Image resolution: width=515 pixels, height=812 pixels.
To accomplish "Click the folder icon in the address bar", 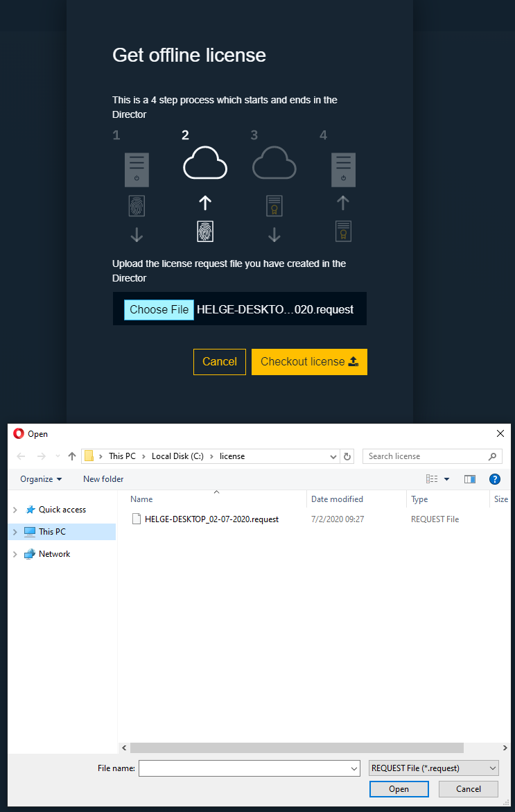I will pyautogui.click(x=89, y=456).
